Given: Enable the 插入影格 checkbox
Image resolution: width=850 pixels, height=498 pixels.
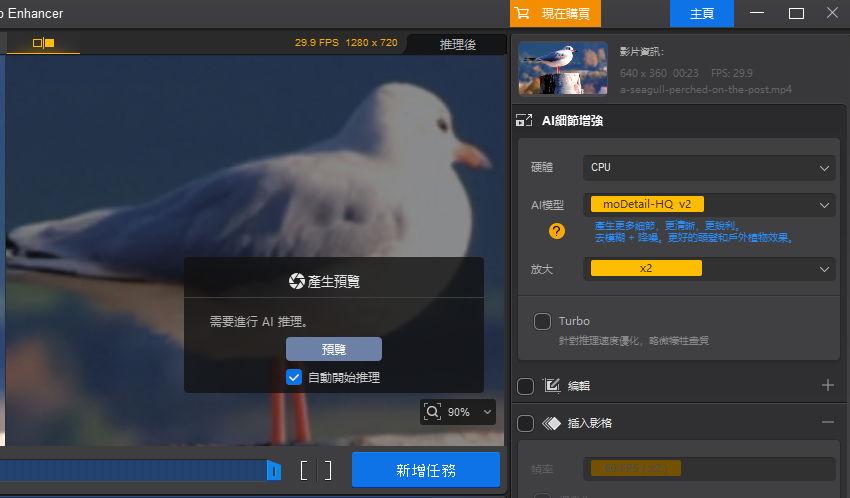Looking at the screenshot, I should pos(525,423).
